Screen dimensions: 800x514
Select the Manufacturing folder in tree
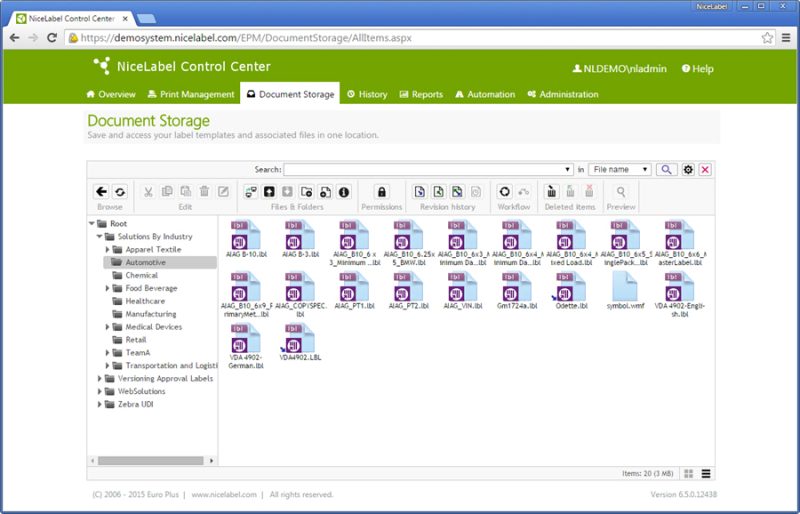(x=151, y=314)
